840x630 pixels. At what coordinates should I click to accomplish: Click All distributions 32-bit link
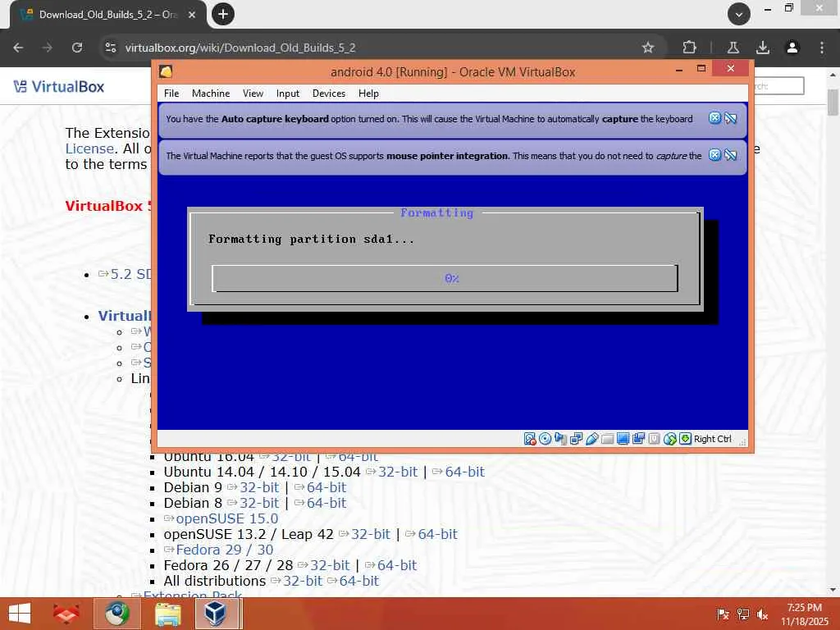point(303,581)
